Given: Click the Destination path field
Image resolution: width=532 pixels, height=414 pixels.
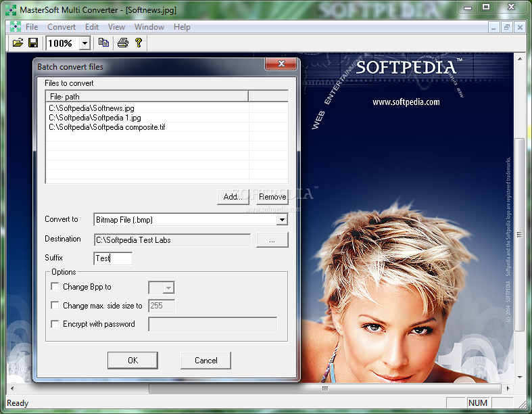Looking at the screenshot, I should click(172, 239).
